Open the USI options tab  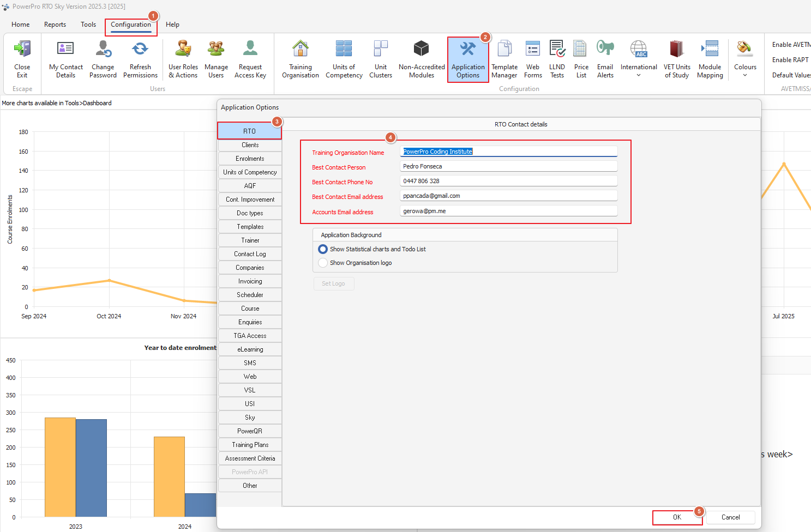click(250, 404)
